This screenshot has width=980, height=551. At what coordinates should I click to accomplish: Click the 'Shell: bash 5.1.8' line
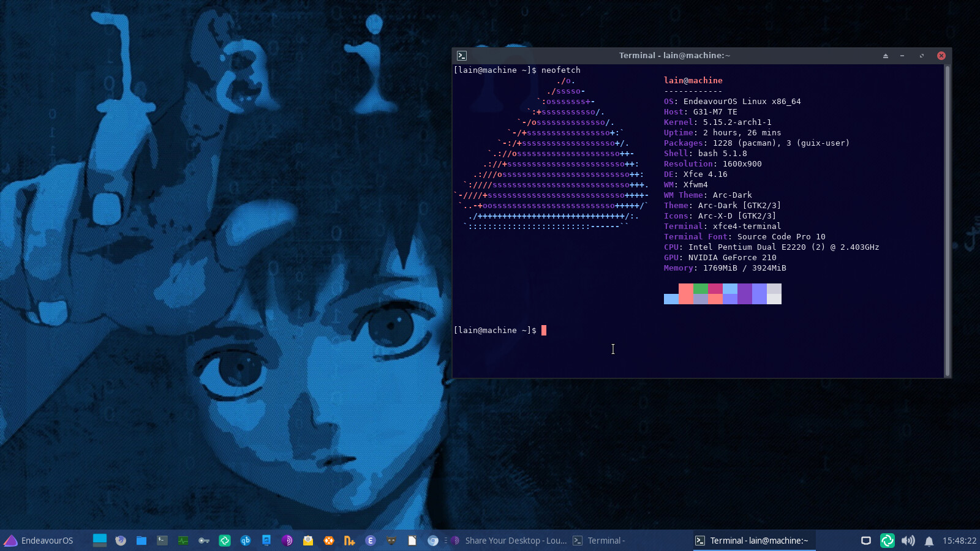click(706, 154)
